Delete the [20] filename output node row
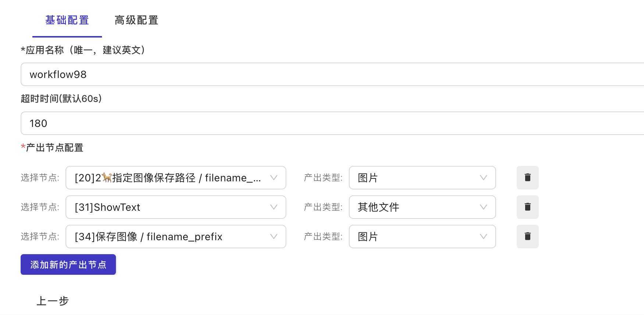Screen dimensions: 644x334 (x=527, y=178)
